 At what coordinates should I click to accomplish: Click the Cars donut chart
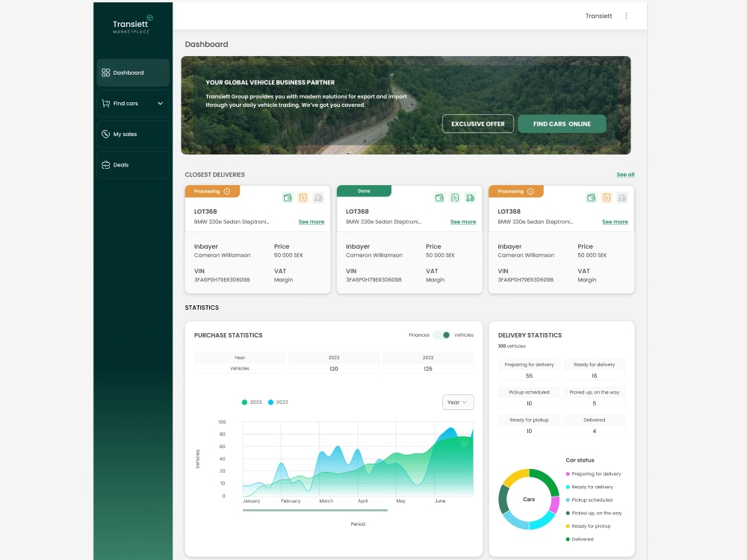coord(529,500)
